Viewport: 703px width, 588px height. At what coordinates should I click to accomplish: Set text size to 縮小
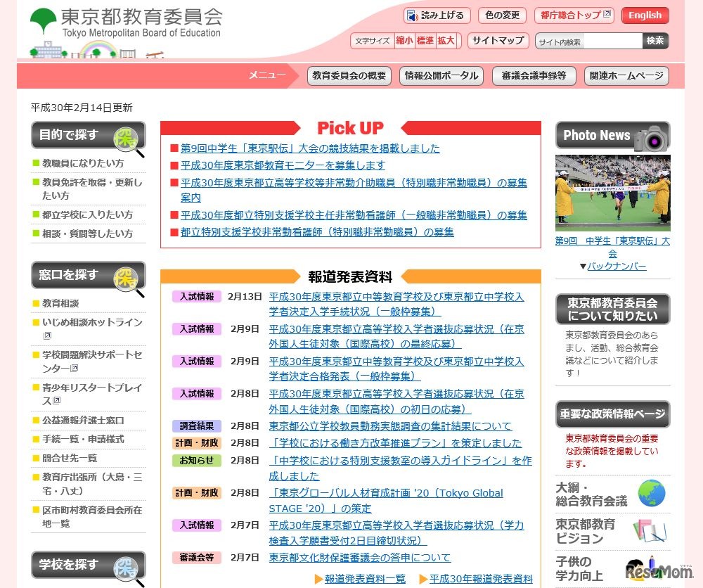(x=404, y=41)
